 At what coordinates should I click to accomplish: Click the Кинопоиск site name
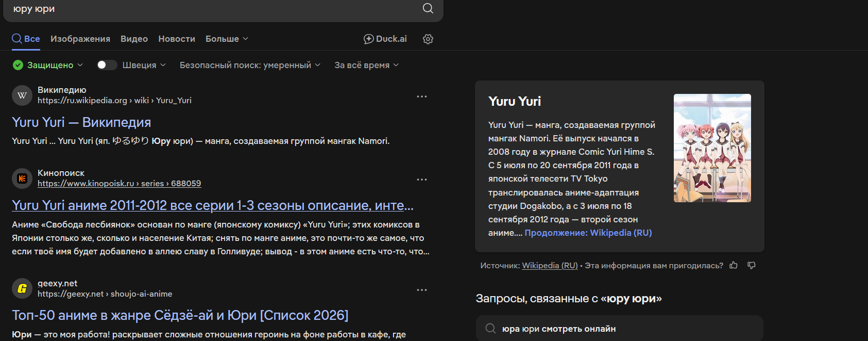pos(61,173)
